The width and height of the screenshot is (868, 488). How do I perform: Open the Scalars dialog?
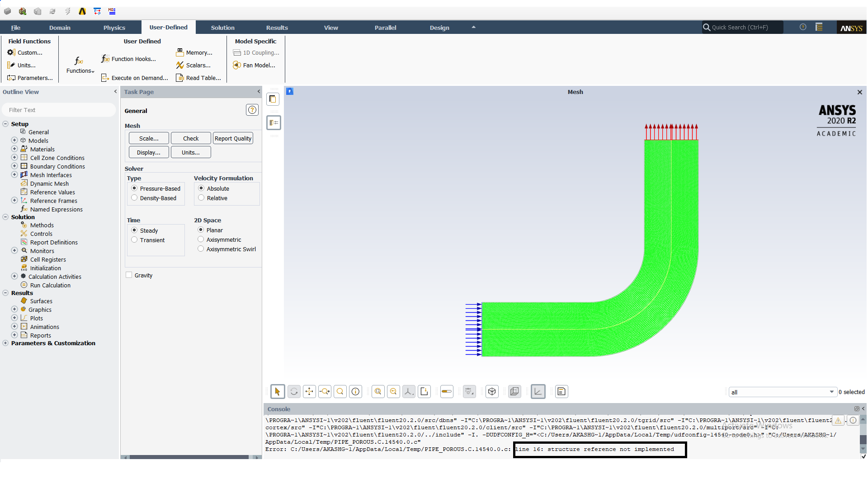[x=193, y=66]
